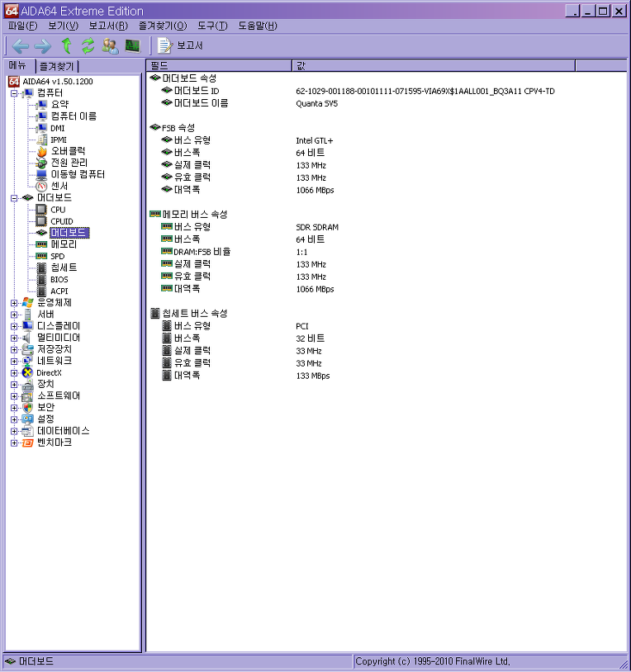Click the 전원 관리 power management icon
Image resolution: width=631 pixels, height=672 pixels.
41,163
